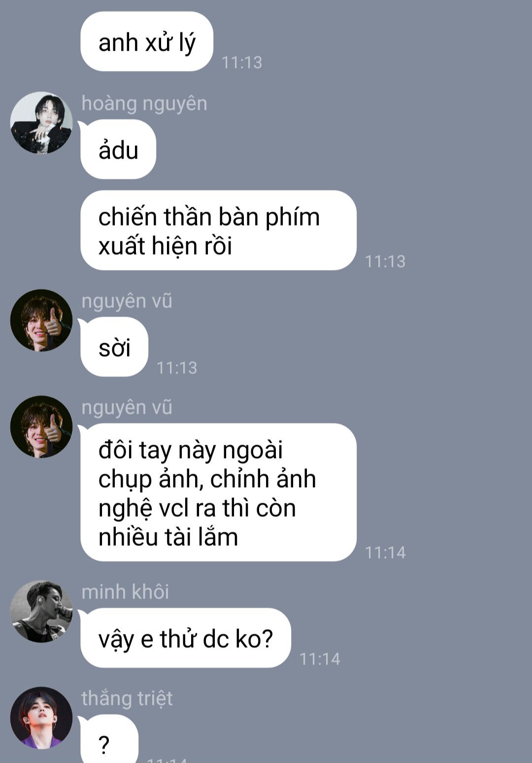Tap nguyên vũ's avatar beside 'đôi tay này' message
This screenshot has width=532, height=763.
click(x=41, y=427)
